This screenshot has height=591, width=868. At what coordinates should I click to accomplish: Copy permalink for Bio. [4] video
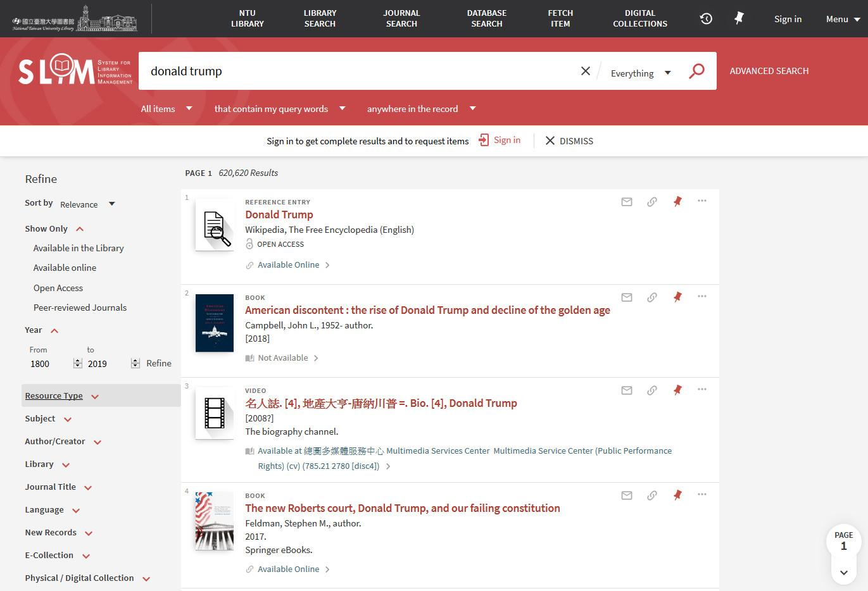[x=652, y=390]
